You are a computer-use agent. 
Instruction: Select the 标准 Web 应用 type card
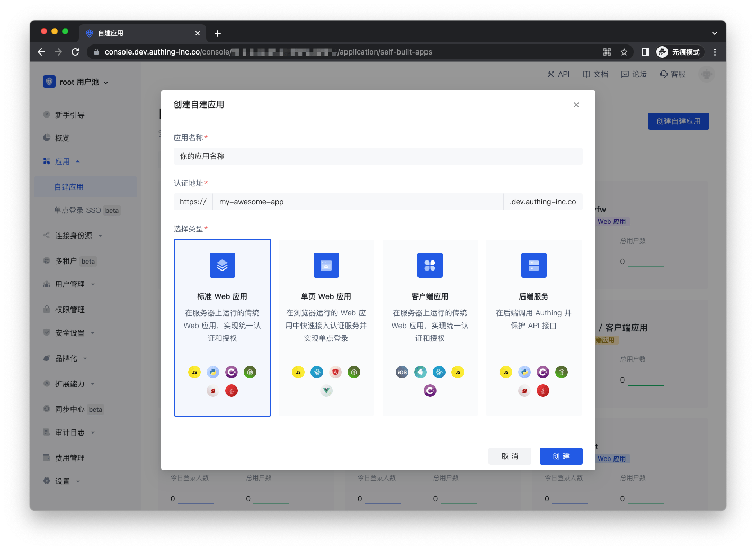click(222, 327)
